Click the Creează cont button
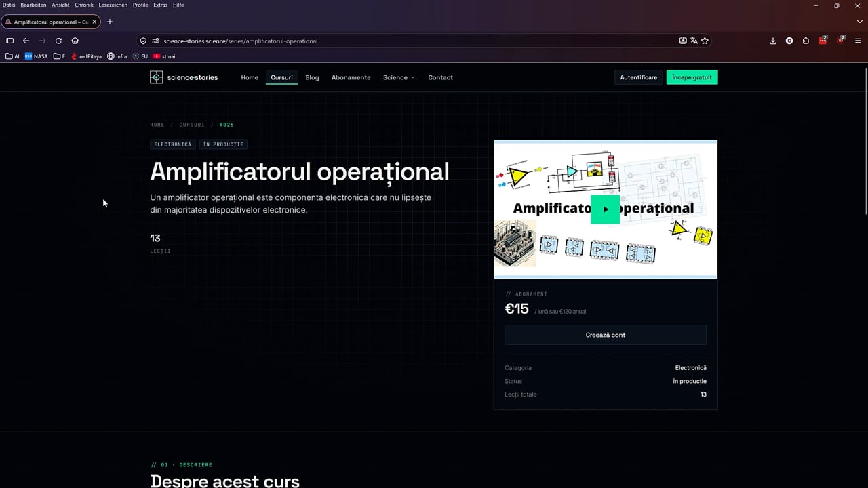 click(606, 335)
